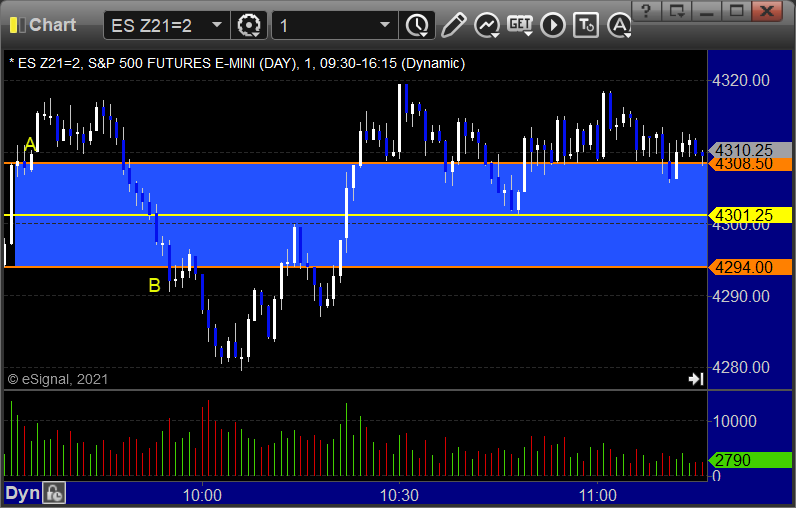
Task: Select the upper orange line at 4308.50
Action: [355, 163]
